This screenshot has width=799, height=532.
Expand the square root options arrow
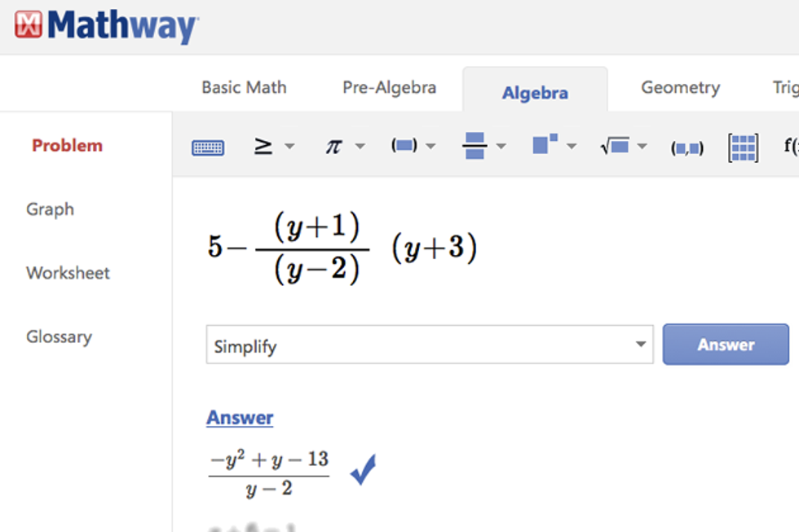tap(642, 147)
